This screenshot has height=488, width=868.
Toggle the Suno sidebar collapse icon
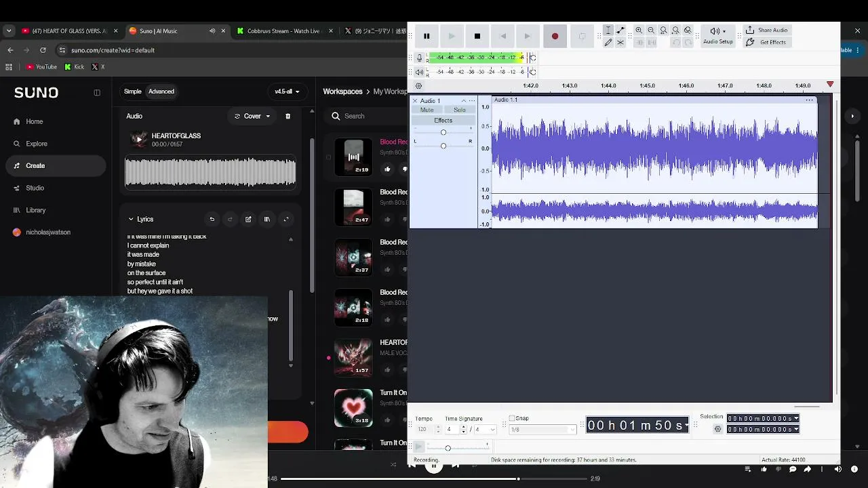(97, 93)
